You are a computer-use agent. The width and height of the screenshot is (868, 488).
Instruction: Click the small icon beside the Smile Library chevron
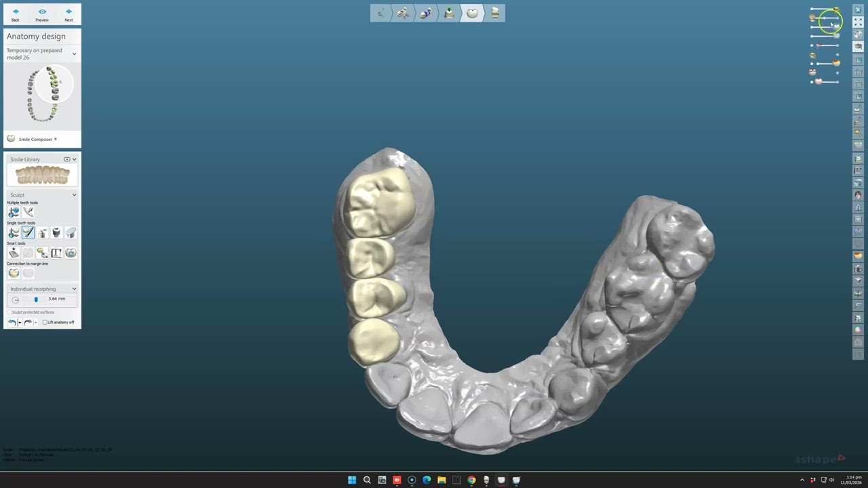(x=67, y=159)
